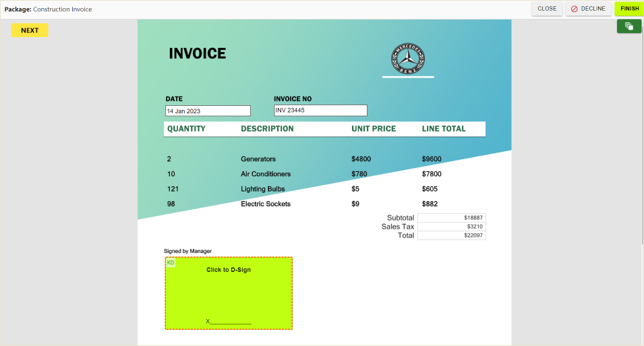
Task: Click the red decline circle icon
Action: [575, 9]
